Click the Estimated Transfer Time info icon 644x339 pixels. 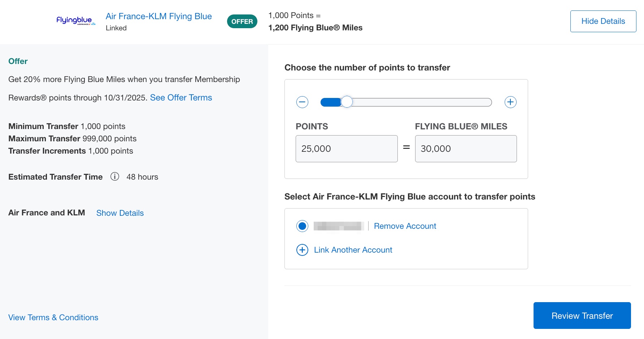(115, 177)
